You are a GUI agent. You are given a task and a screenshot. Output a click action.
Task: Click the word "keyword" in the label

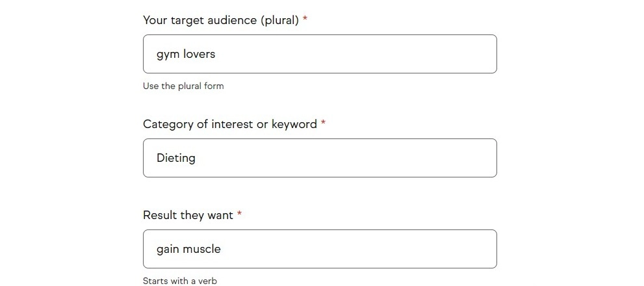pyautogui.click(x=294, y=124)
